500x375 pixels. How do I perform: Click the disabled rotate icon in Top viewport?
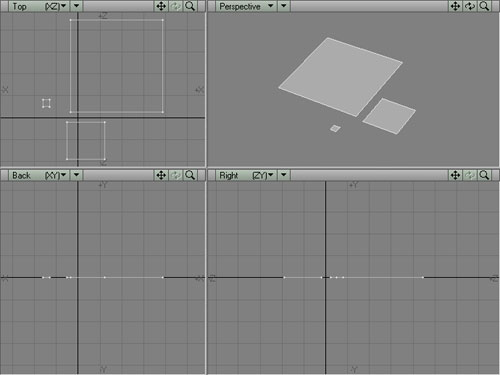(x=176, y=6)
